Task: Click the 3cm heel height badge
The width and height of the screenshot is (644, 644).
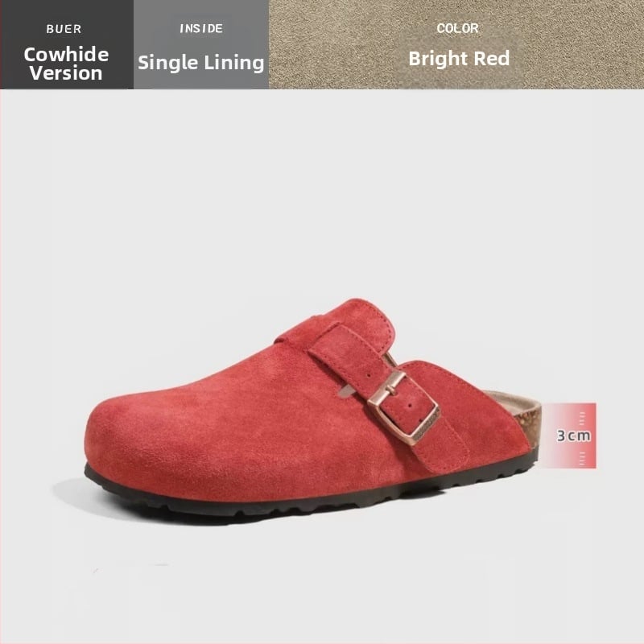Action: pyautogui.click(x=568, y=436)
